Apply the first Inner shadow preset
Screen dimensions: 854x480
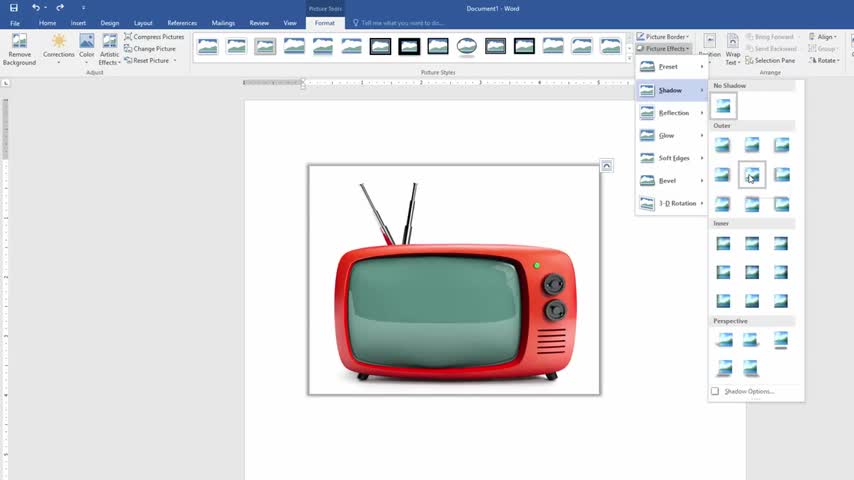pos(723,243)
